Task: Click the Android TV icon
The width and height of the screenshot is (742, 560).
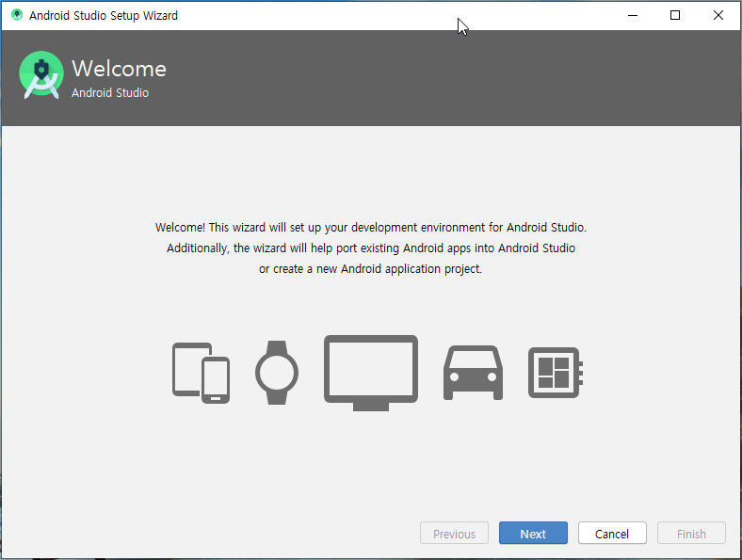Action: click(x=371, y=373)
